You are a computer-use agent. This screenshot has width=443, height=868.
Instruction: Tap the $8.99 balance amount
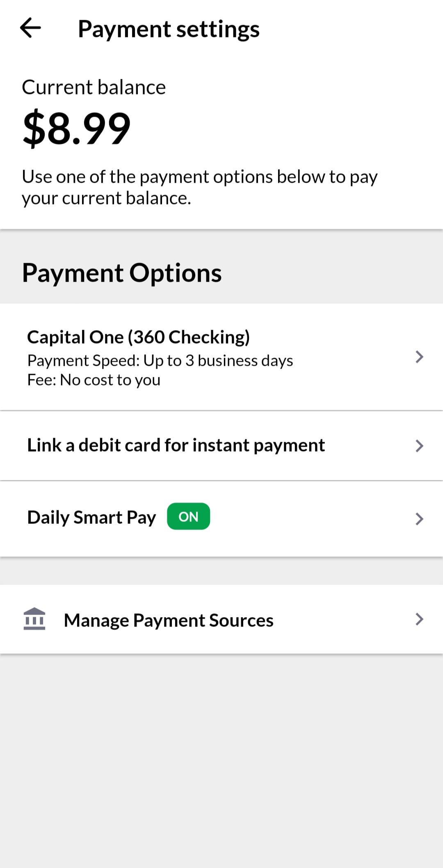(x=77, y=128)
